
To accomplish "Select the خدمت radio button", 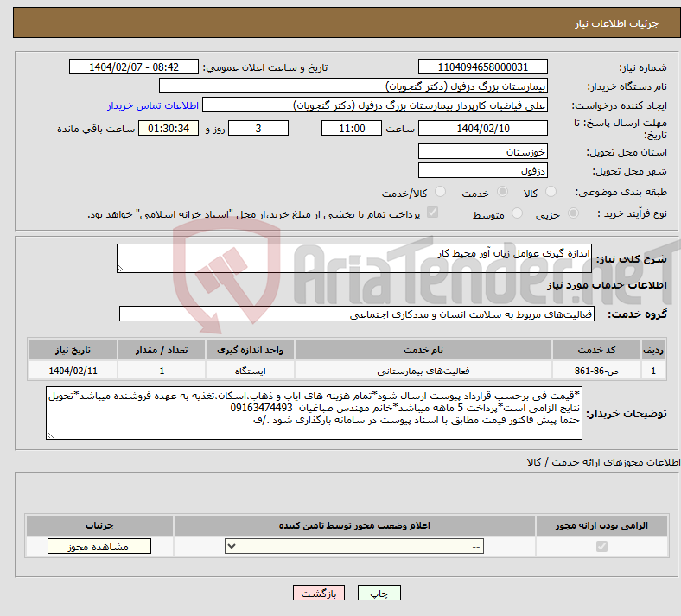I will (x=502, y=192).
